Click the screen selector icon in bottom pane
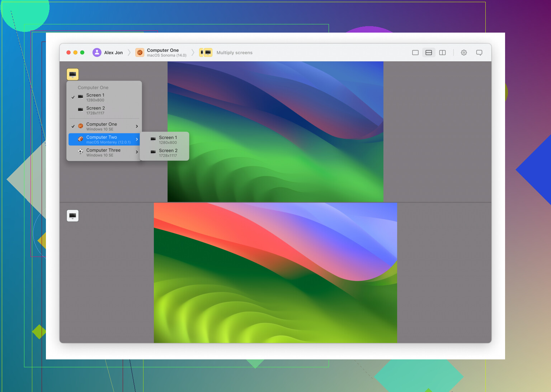 pyautogui.click(x=72, y=216)
